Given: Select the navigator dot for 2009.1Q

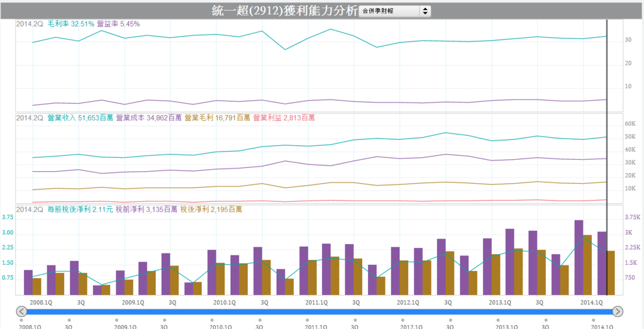Looking at the screenshot, I should pos(116,320).
